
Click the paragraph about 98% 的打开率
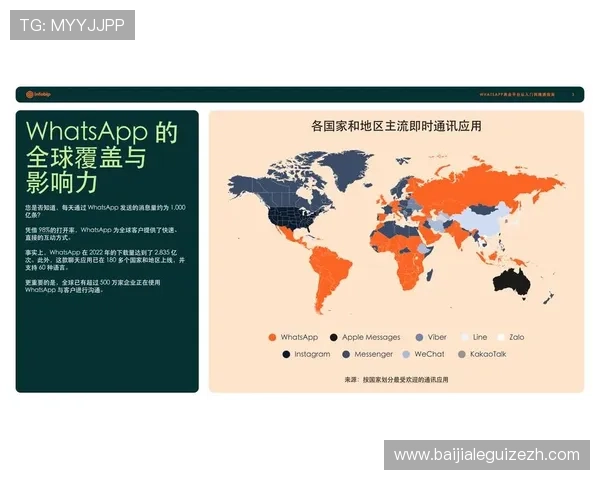click(x=101, y=233)
